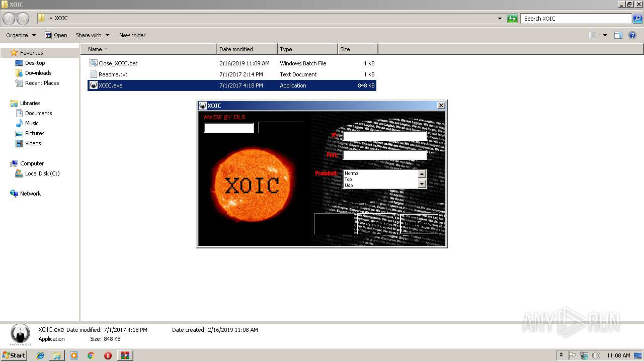Select Tcp protocol in XOIC list
The height and width of the screenshot is (362, 644).
(x=380, y=179)
